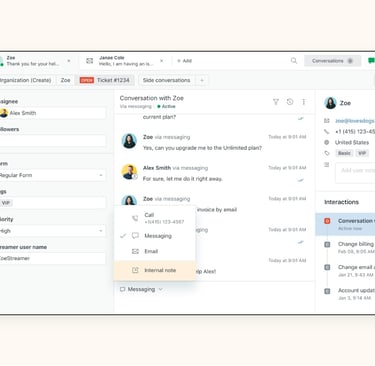The height and width of the screenshot is (366, 375).
Task: Click the notes icon beside user notes
Action: [x=327, y=165]
